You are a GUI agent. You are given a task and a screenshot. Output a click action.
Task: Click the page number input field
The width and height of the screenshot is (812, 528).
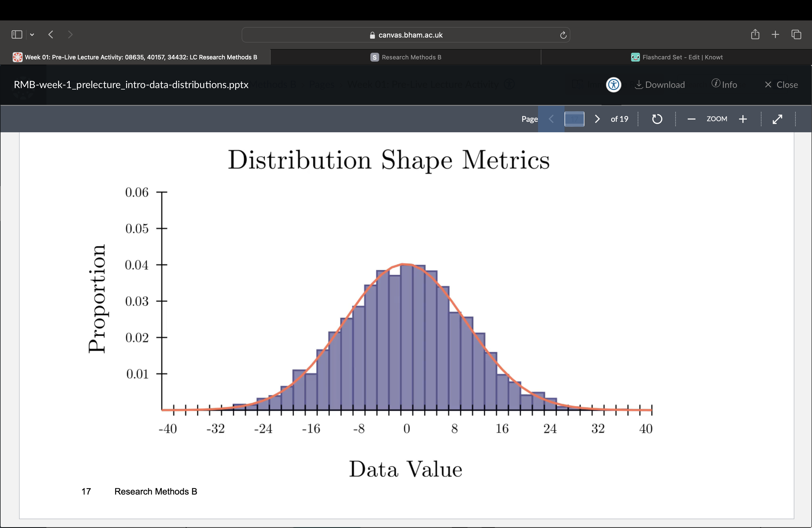coord(574,119)
